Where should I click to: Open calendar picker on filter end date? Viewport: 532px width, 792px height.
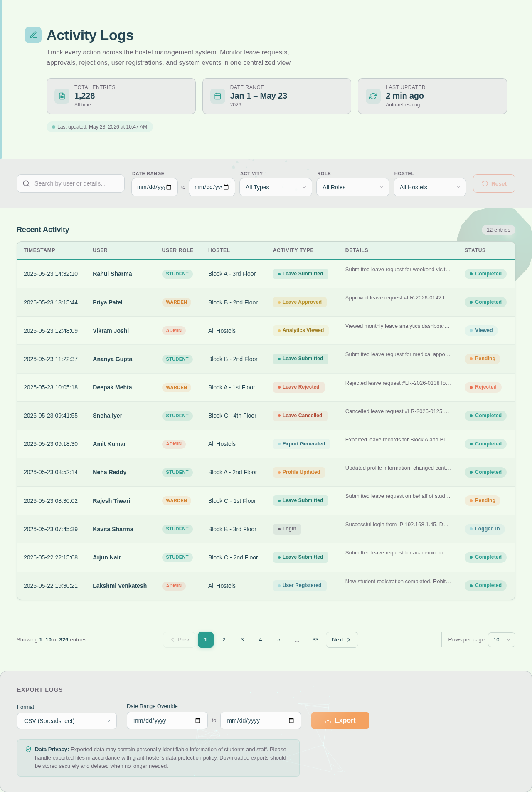tap(226, 187)
